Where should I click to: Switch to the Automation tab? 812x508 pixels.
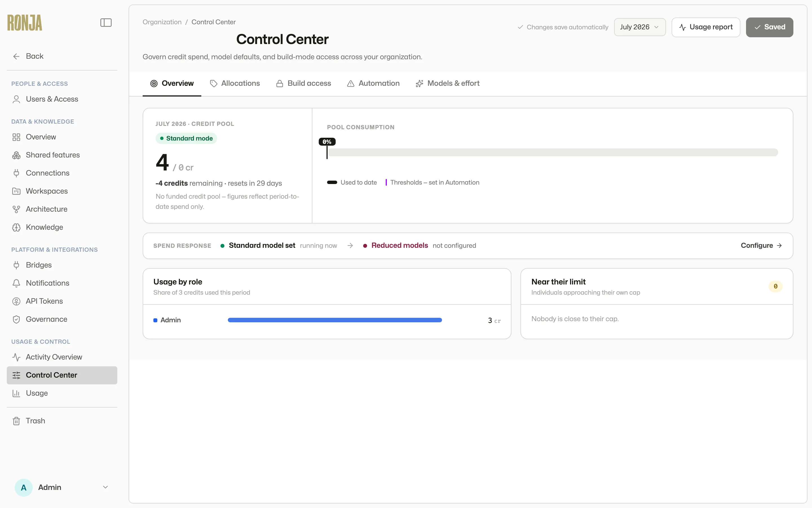(x=373, y=83)
